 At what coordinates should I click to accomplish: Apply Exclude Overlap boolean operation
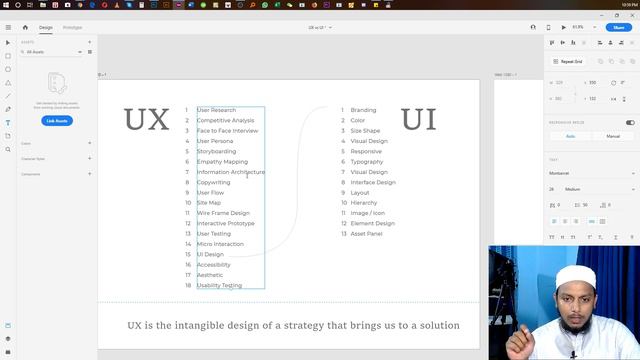point(632,61)
